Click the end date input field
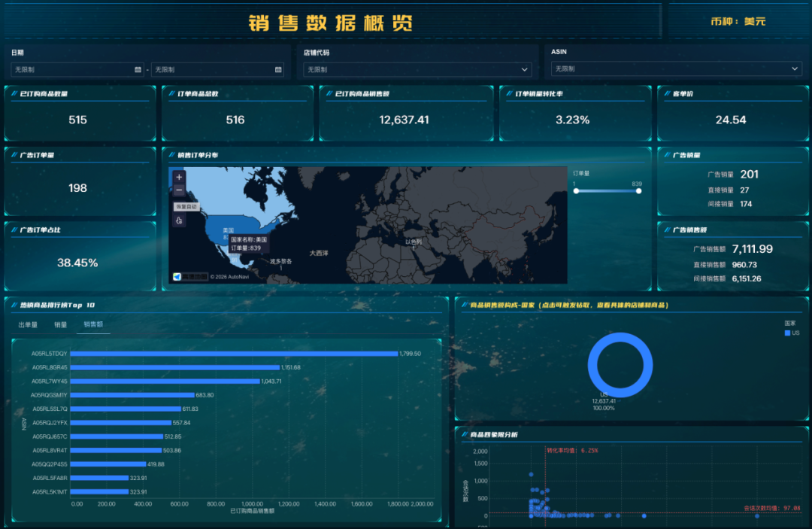This screenshot has width=812, height=529. pyautogui.click(x=212, y=70)
